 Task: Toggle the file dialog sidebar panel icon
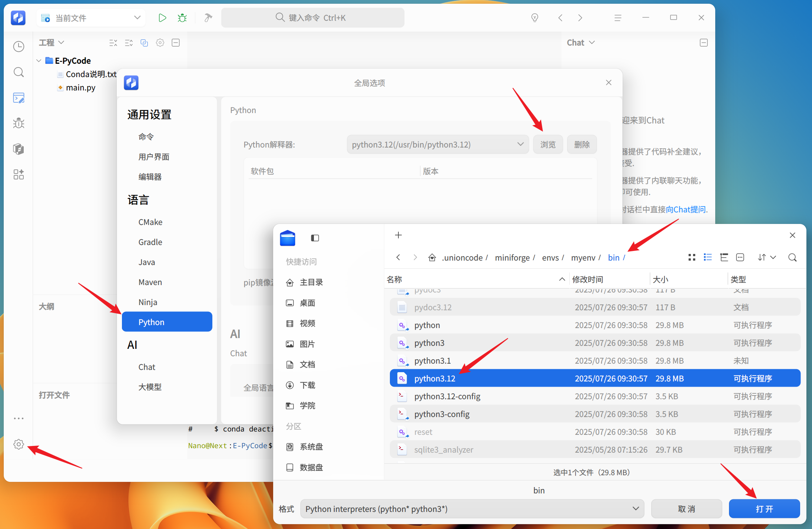pyautogui.click(x=315, y=238)
